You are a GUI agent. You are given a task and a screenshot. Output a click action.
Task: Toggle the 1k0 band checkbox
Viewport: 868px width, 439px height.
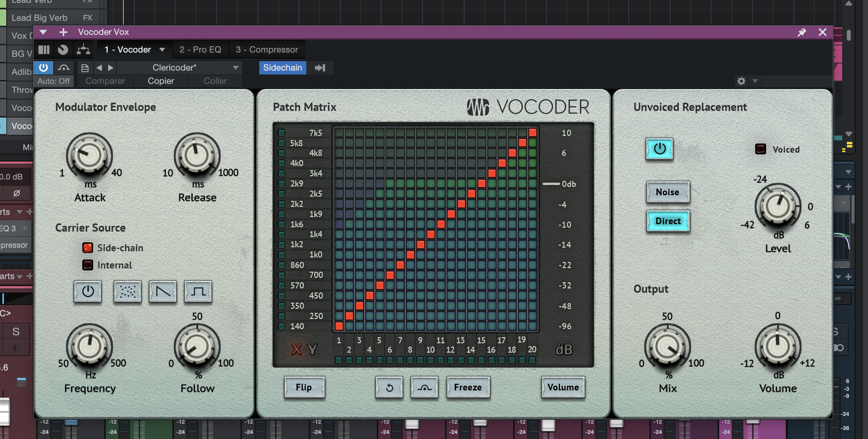tap(281, 255)
